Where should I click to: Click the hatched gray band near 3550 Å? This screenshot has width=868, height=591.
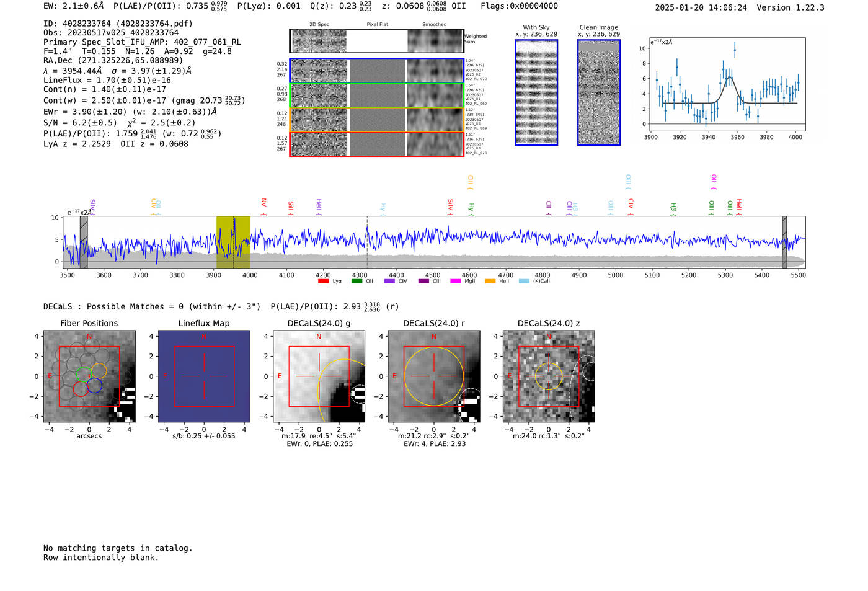pyautogui.click(x=84, y=242)
